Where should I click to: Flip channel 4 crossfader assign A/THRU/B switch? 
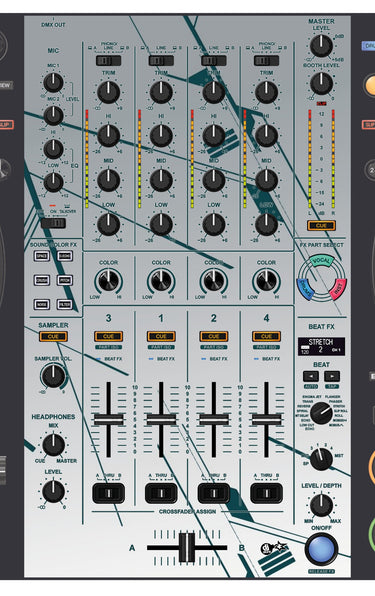[x=266, y=493]
